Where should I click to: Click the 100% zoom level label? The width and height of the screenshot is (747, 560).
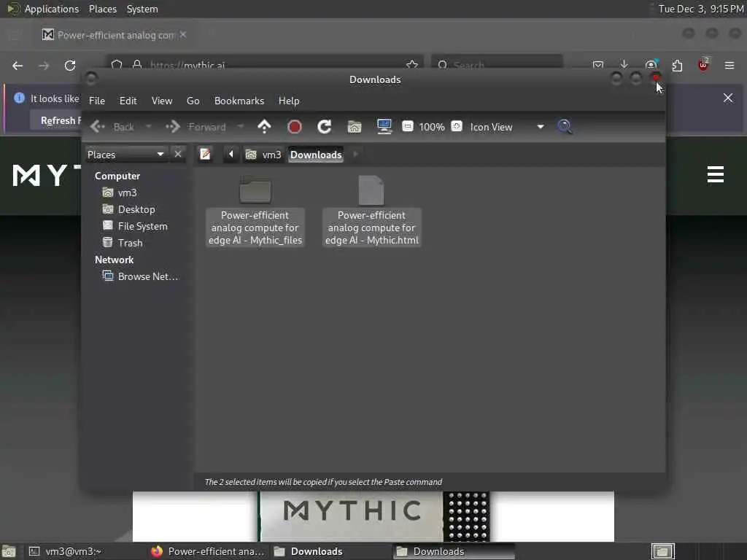click(x=432, y=127)
